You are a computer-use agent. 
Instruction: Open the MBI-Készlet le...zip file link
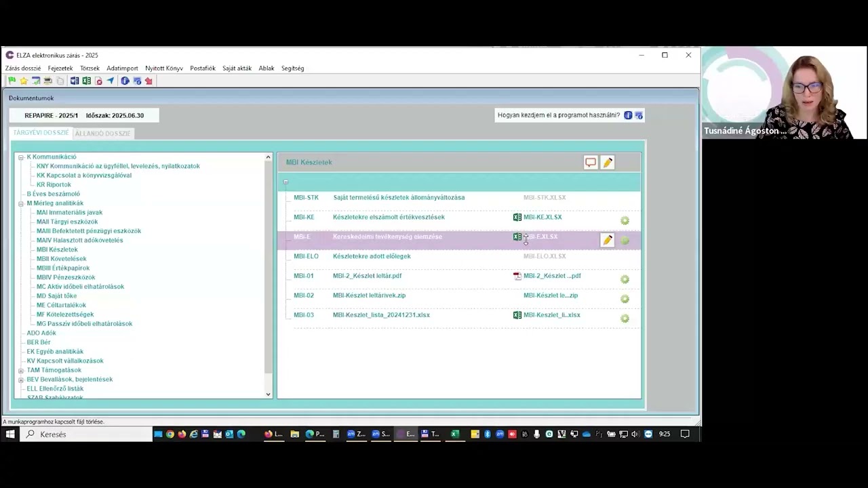pos(551,296)
